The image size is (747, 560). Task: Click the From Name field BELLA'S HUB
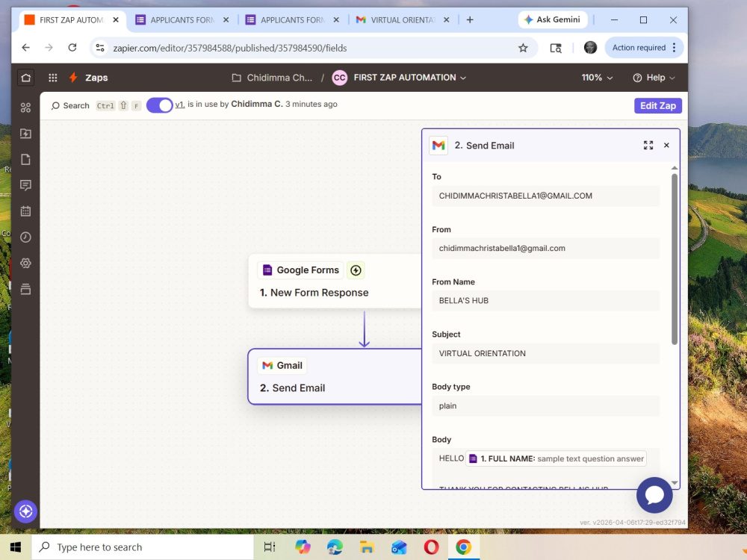pos(545,300)
